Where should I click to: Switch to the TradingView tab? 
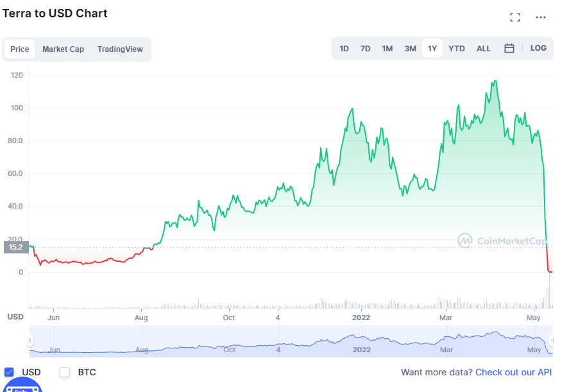(x=120, y=49)
